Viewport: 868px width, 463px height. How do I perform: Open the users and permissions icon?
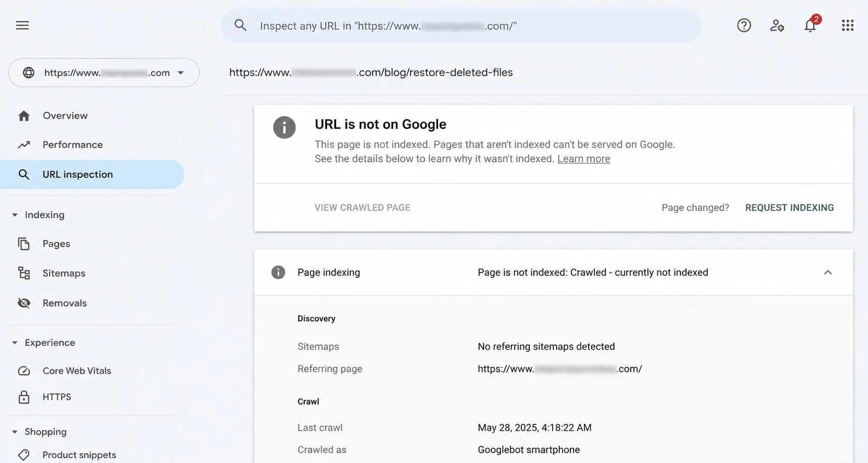pos(777,25)
